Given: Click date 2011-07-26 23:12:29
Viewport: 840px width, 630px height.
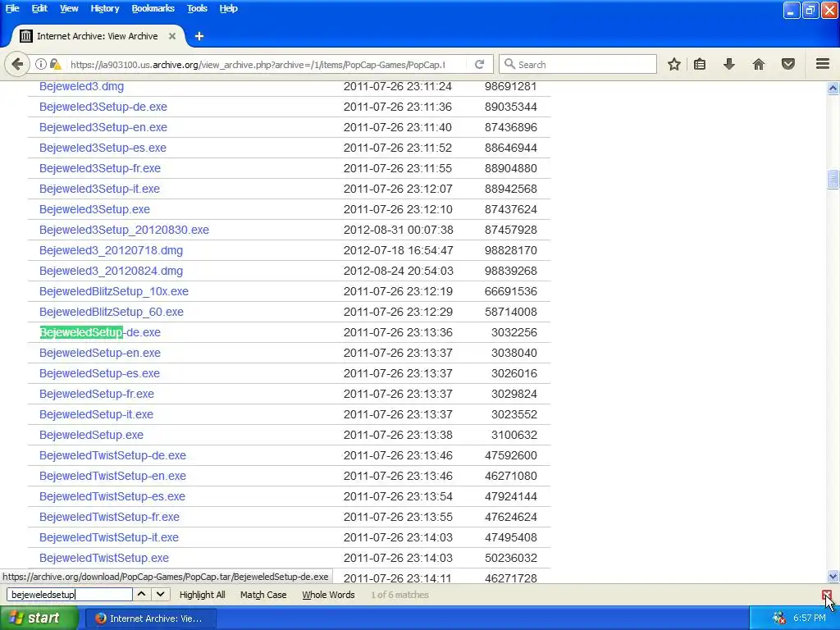Looking at the screenshot, I should [x=398, y=312].
